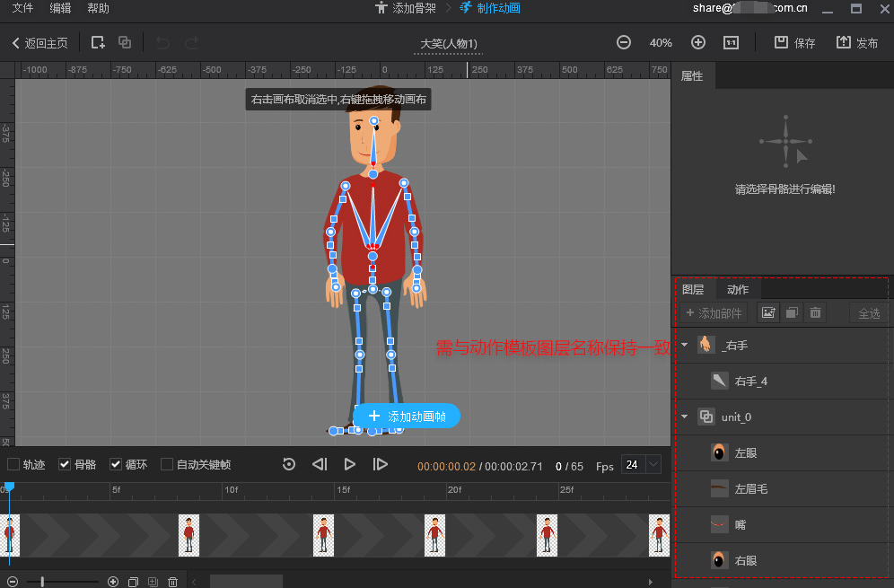
Task: Switch to the 动作 tab
Action: [x=738, y=289]
